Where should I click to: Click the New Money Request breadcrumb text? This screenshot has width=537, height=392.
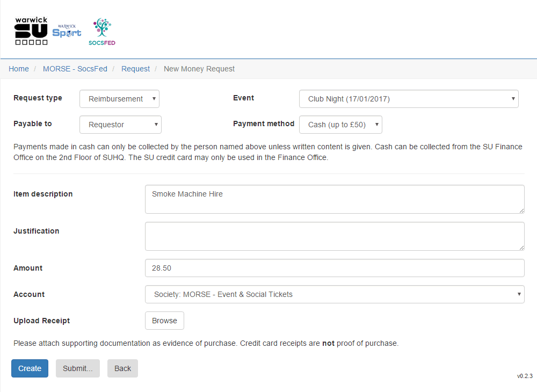point(199,69)
